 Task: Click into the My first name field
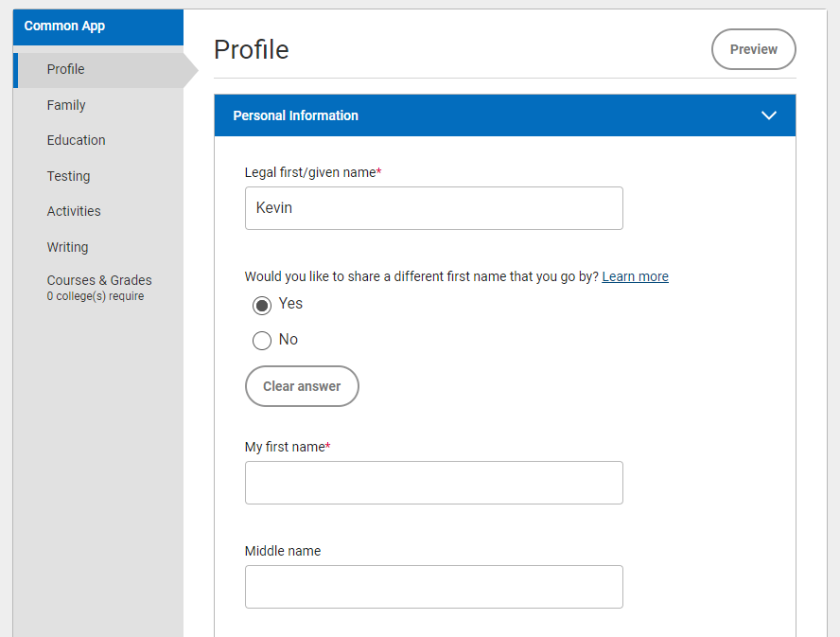click(433, 483)
